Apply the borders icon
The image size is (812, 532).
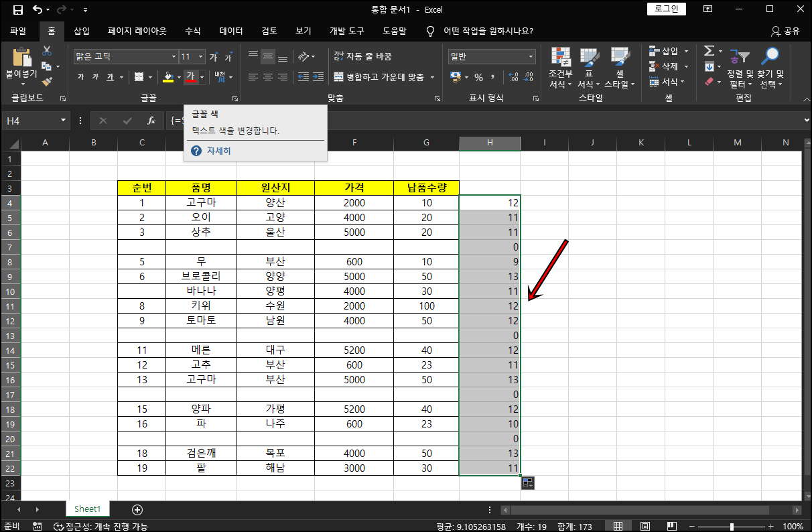pos(139,77)
